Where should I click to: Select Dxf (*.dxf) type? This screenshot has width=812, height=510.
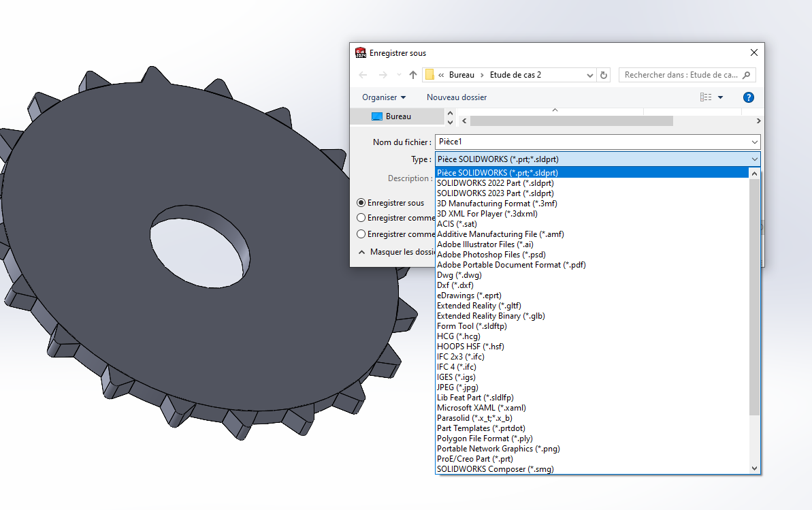coord(592,285)
